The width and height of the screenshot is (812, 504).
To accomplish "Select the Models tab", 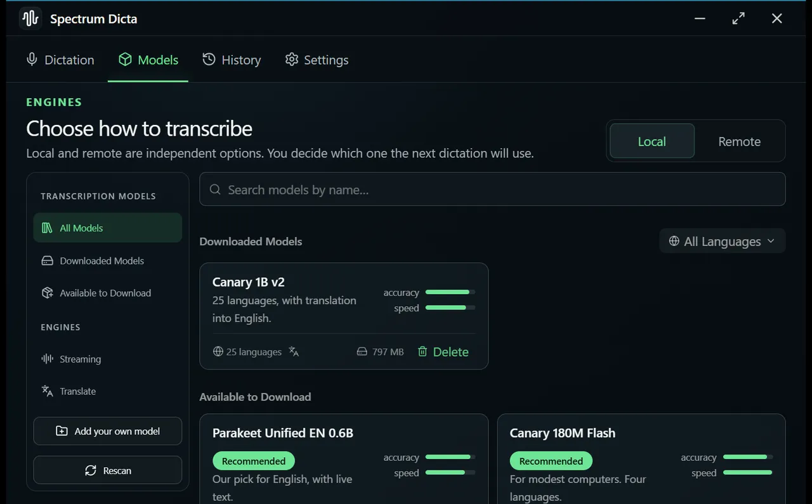I will 148,60.
